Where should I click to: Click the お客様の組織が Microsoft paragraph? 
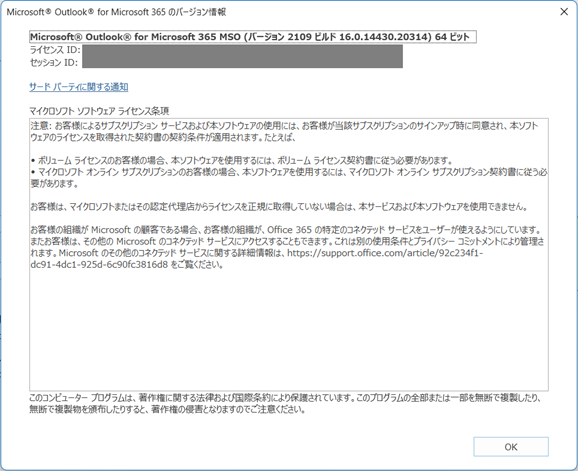point(287,247)
